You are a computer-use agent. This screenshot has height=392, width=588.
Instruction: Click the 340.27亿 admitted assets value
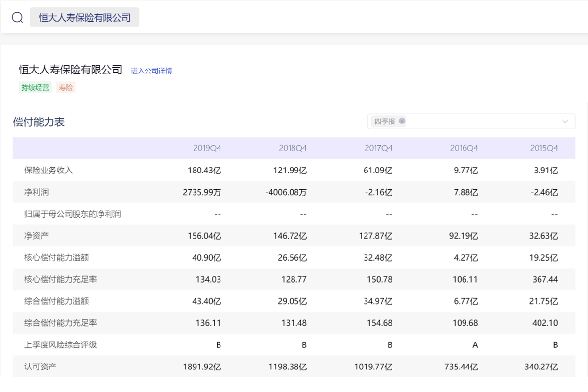[541, 367]
